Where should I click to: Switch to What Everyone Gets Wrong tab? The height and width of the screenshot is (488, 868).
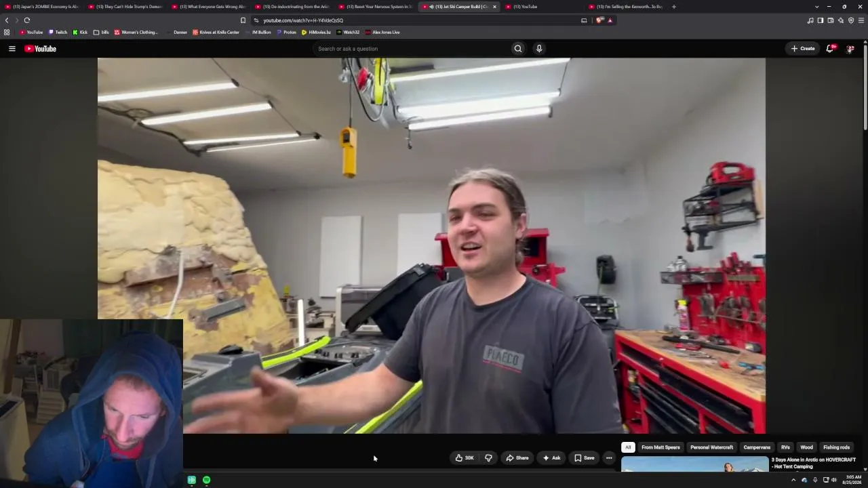(x=209, y=7)
